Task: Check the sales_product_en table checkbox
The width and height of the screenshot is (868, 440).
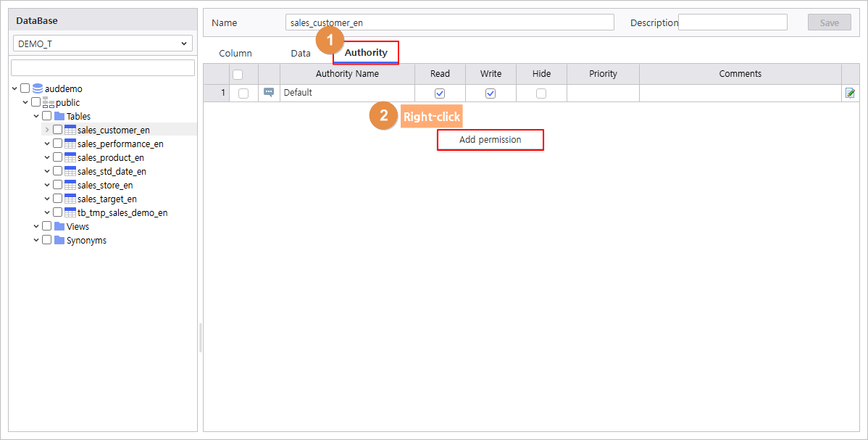Action: [x=57, y=158]
